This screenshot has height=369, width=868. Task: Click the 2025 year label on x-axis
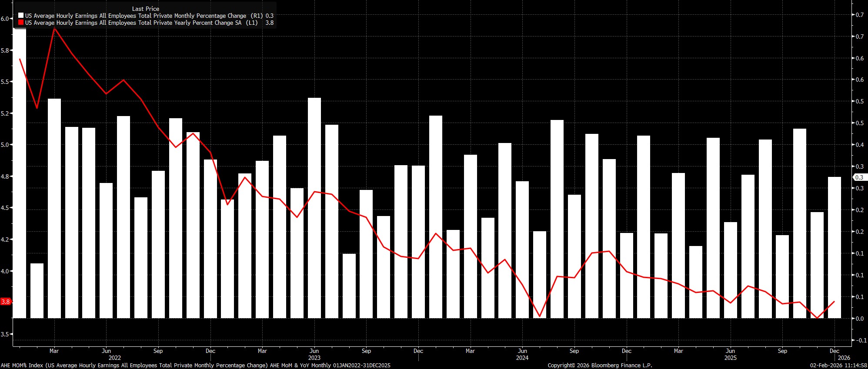730,358
